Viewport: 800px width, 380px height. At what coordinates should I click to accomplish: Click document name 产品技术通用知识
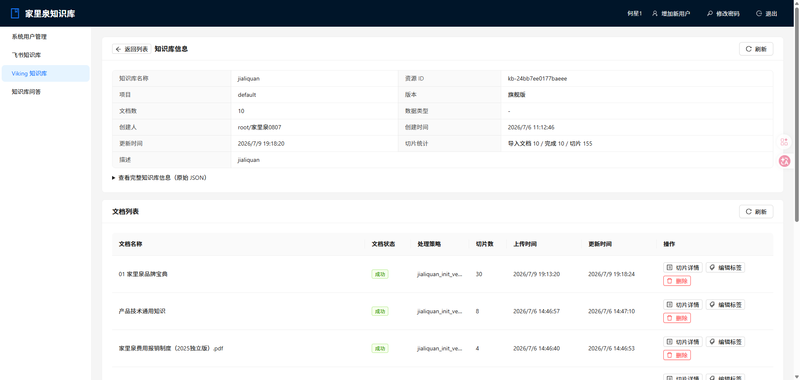pos(142,311)
